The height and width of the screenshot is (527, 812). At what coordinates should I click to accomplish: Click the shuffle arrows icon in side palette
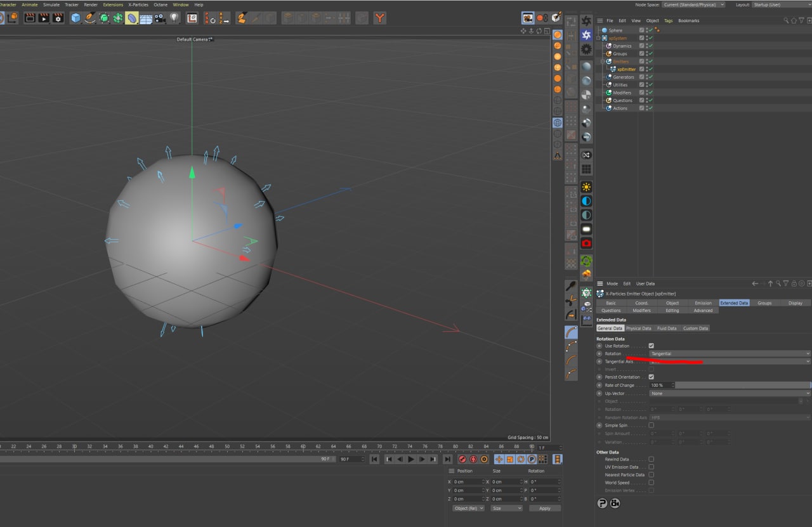click(586, 155)
